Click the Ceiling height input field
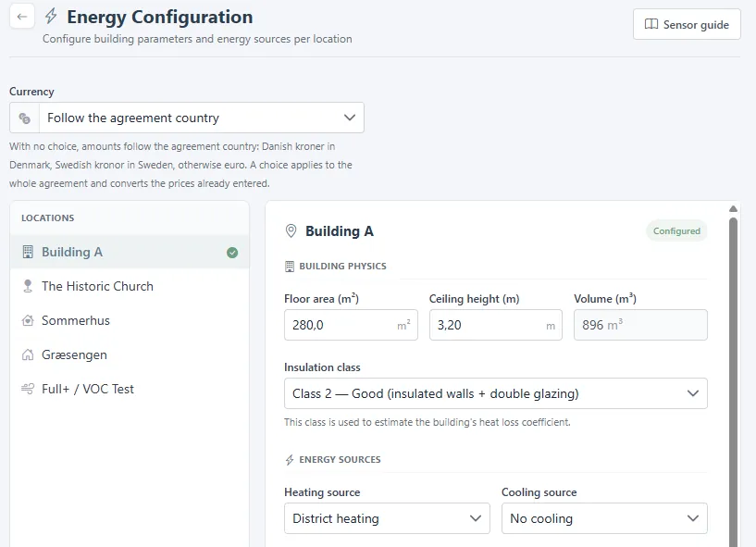Image resolution: width=756 pixels, height=547 pixels. coord(496,325)
